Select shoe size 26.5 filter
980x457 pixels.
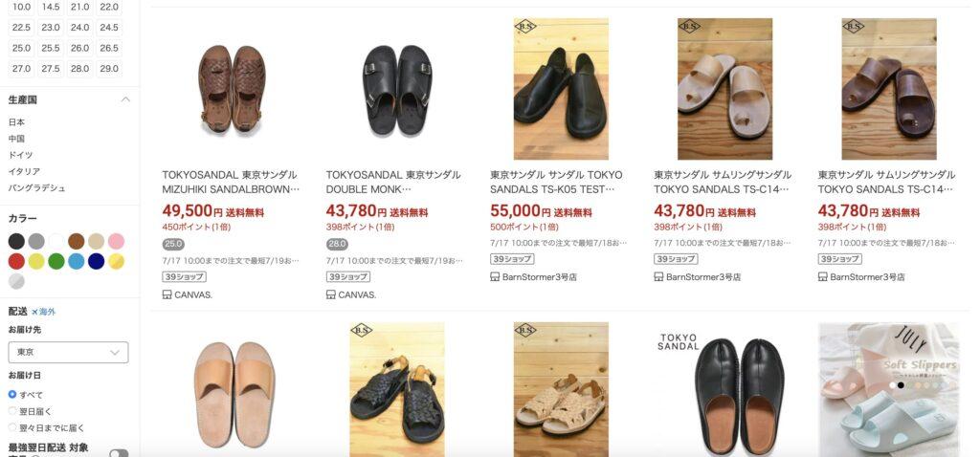tap(109, 48)
